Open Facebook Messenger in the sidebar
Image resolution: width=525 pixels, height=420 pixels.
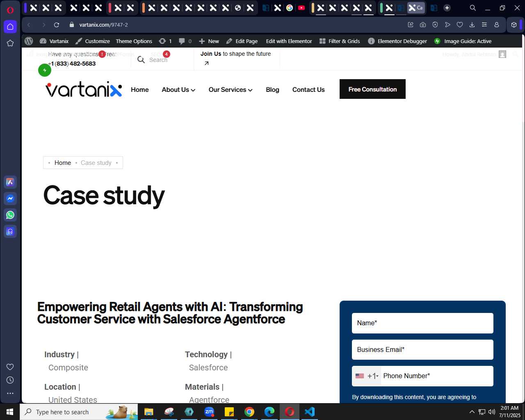click(x=10, y=199)
